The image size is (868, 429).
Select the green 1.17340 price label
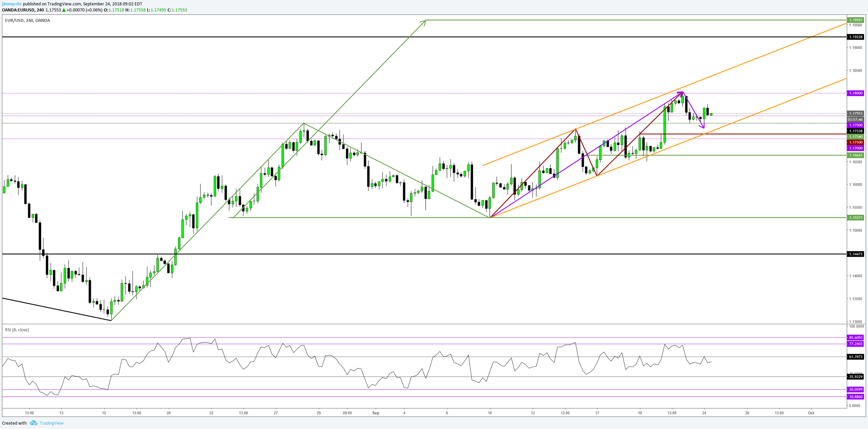pyautogui.click(x=856, y=136)
